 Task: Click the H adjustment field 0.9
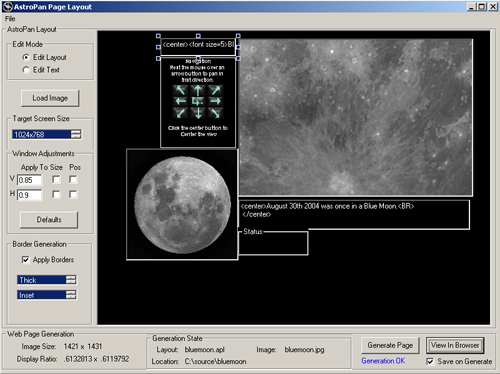click(30, 195)
